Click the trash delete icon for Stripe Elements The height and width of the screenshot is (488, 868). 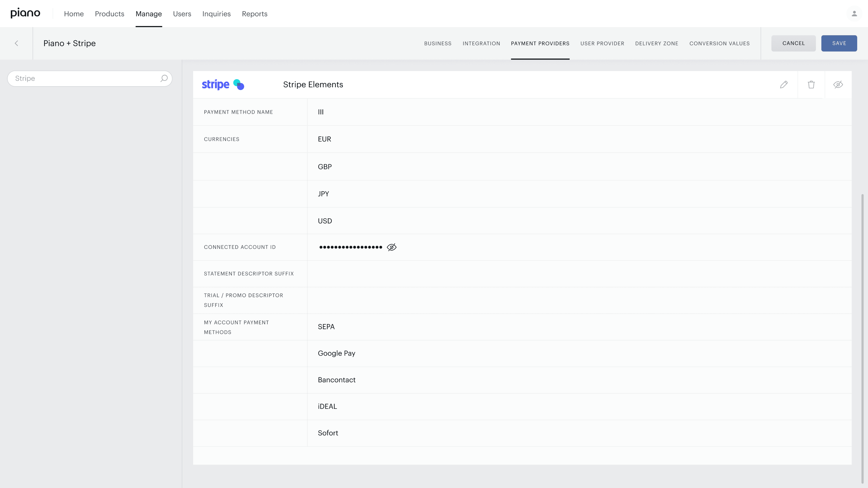(811, 85)
